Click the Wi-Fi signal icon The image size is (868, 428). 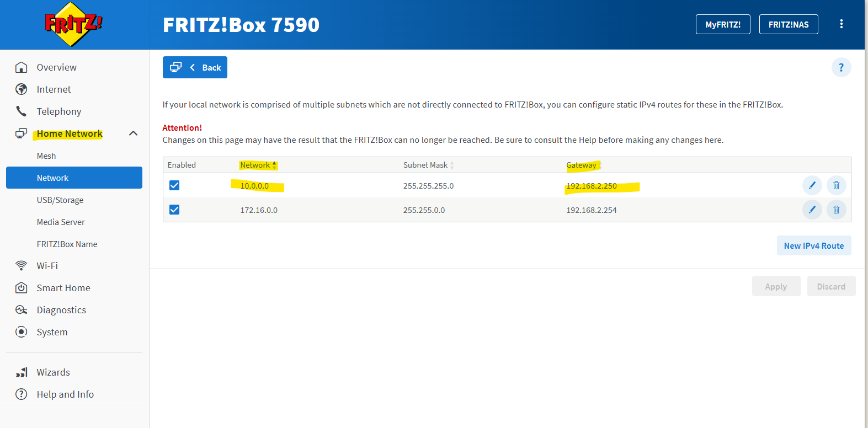pyautogui.click(x=22, y=266)
